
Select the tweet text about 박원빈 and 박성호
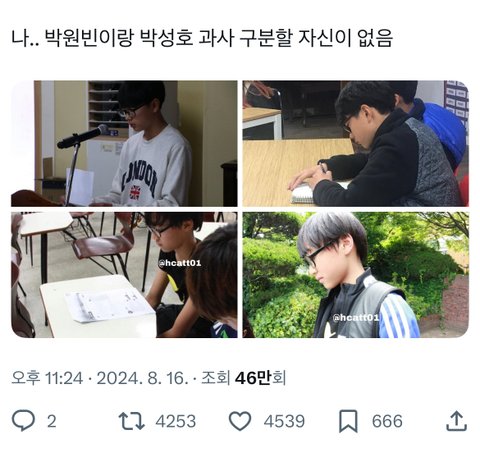click(x=202, y=39)
